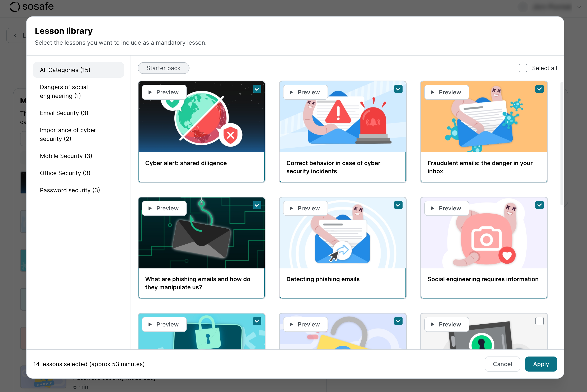This screenshot has height=392, width=587.
Task: Filter by Dangers of social engineering category
Action: (78, 91)
